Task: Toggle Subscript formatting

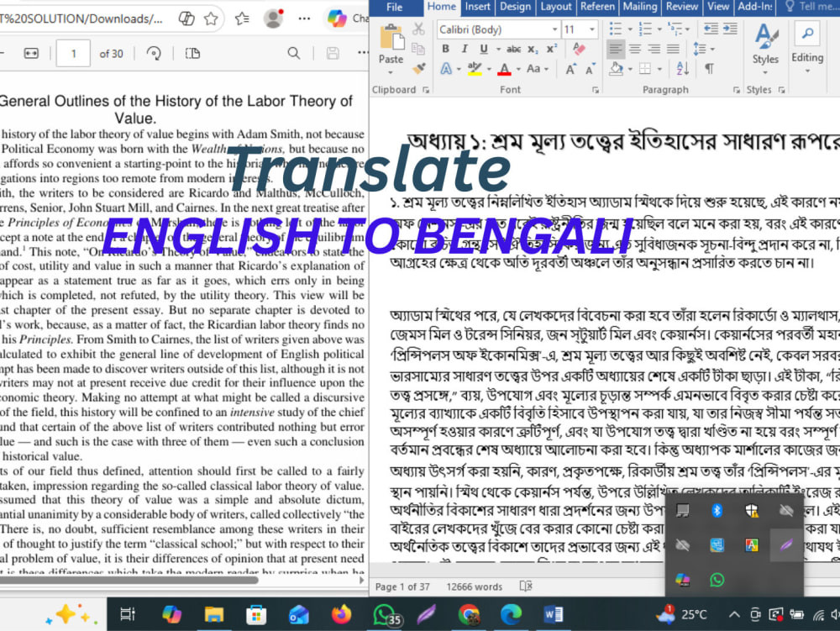Action: (x=533, y=50)
